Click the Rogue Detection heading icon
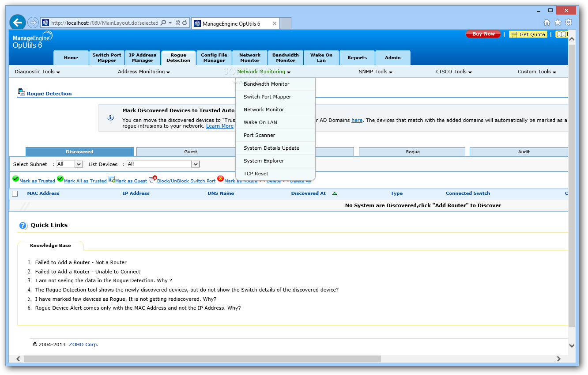This screenshot has width=588, height=375. (x=22, y=92)
